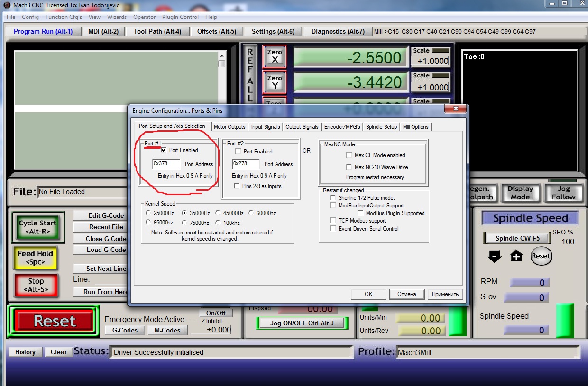This screenshot has height=386, width=588.
Task: Toggle Jog ON/OFF Ctrl-Alt-J button
Action: tap(302, 323)
